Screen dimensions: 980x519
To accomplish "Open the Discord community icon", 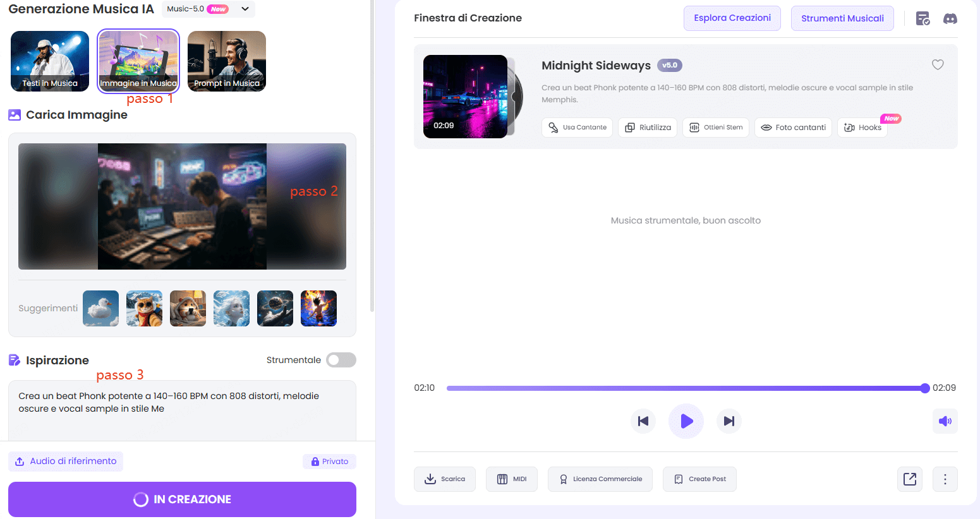I will click(x=951, y=18).
